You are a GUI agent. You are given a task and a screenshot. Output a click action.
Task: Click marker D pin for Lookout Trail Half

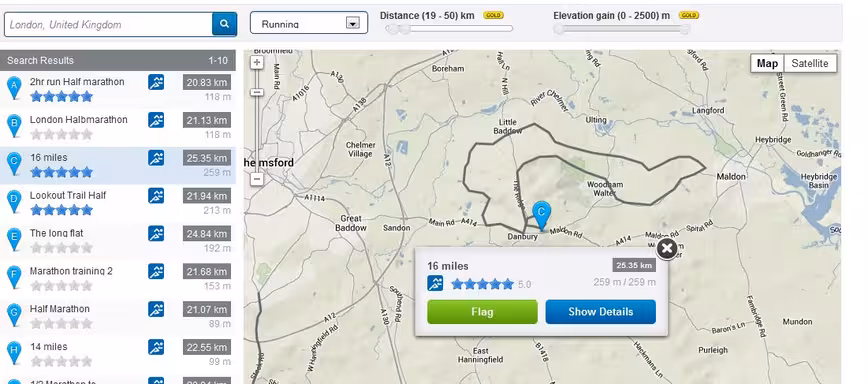(14, 201)
